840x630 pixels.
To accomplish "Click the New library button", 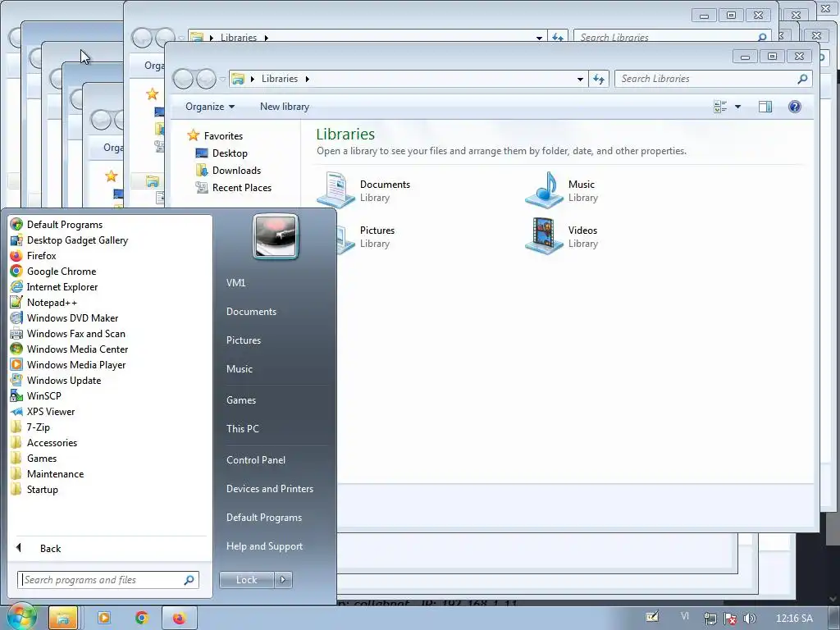I will click(285, 107).
